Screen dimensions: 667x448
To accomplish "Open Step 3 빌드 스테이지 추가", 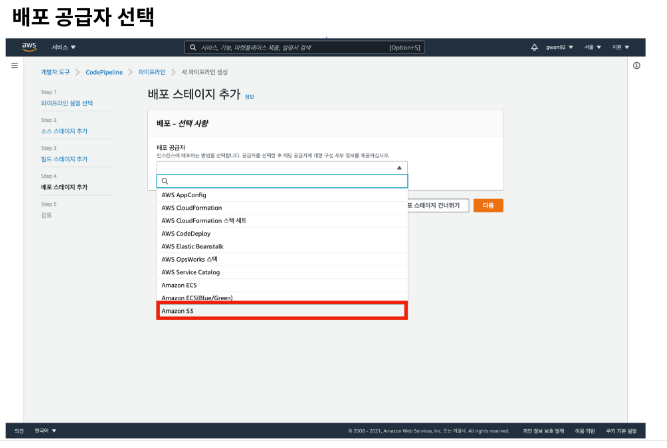I will point(64,159).
